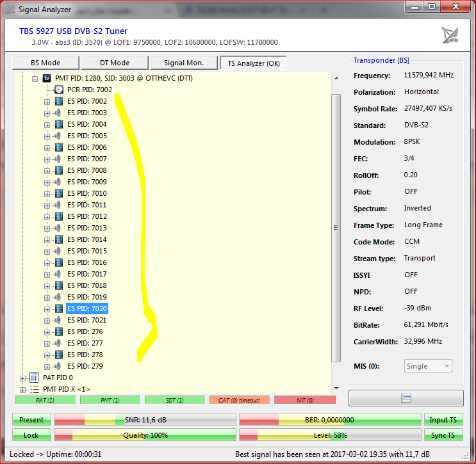Click the wide button below transponder panel
The height and width of the screenshot is (464, 476).
click(406, 398)
